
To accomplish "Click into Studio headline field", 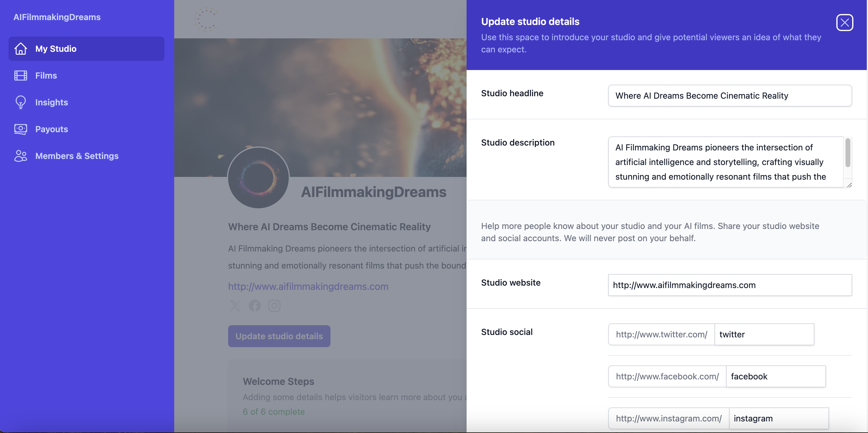I will [730, 96].
